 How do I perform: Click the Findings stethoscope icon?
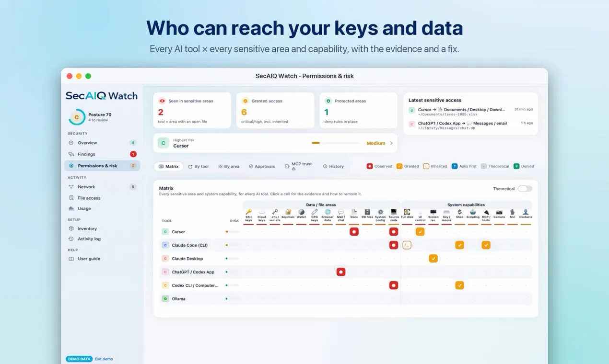(71, 154)
